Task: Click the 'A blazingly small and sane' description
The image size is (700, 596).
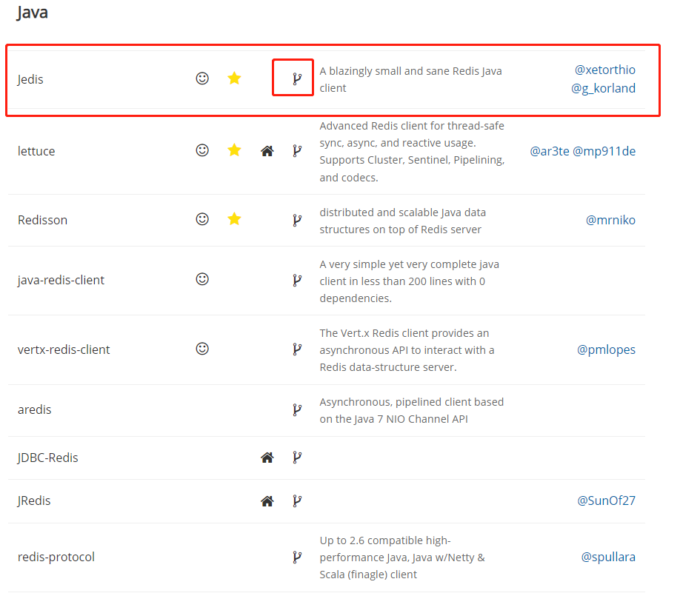Action: click(410, 79)
